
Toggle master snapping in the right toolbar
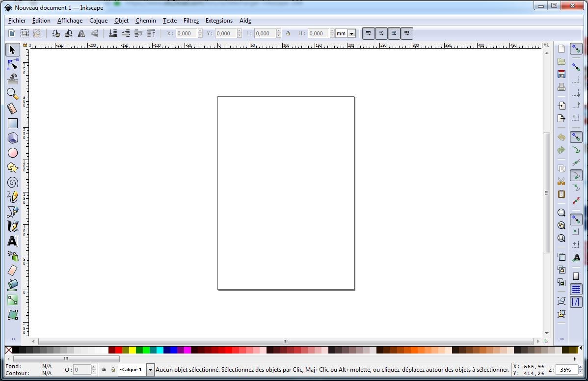(x=576, y=49)
